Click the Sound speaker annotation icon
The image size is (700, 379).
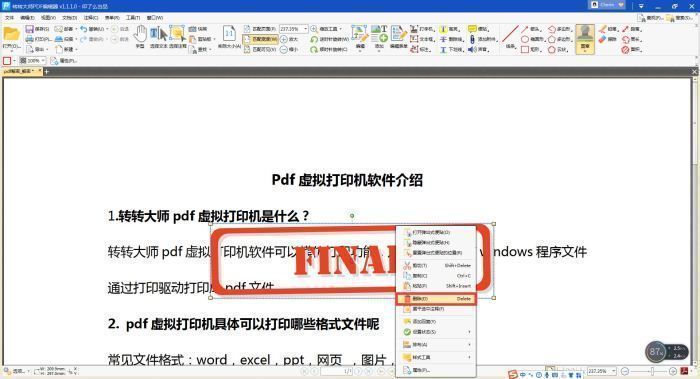click(x=472, y=50)
